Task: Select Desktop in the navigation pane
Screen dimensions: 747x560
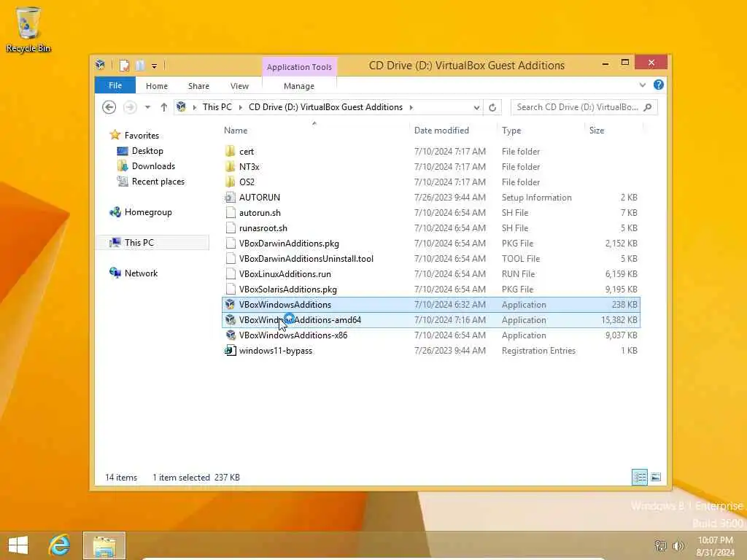Action: pyautogui.click(x=147, y=151)
